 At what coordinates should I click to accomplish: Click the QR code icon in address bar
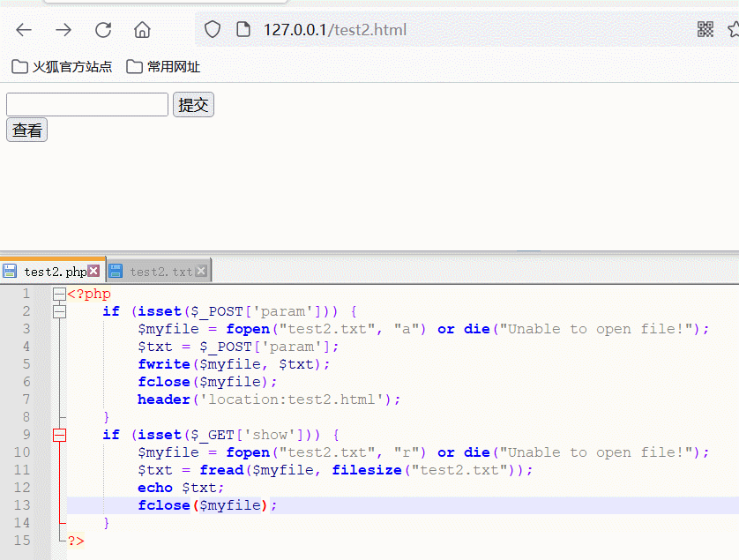click(x=705, y=30)
